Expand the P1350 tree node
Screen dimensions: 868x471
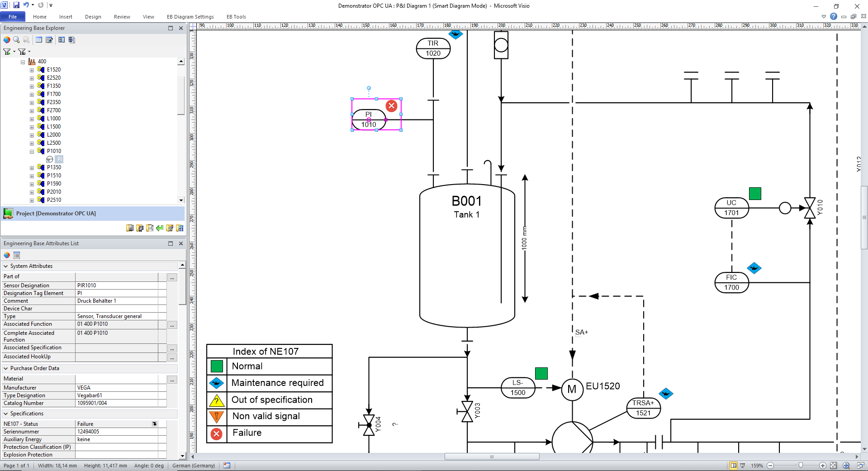click(x=32, y=168)
